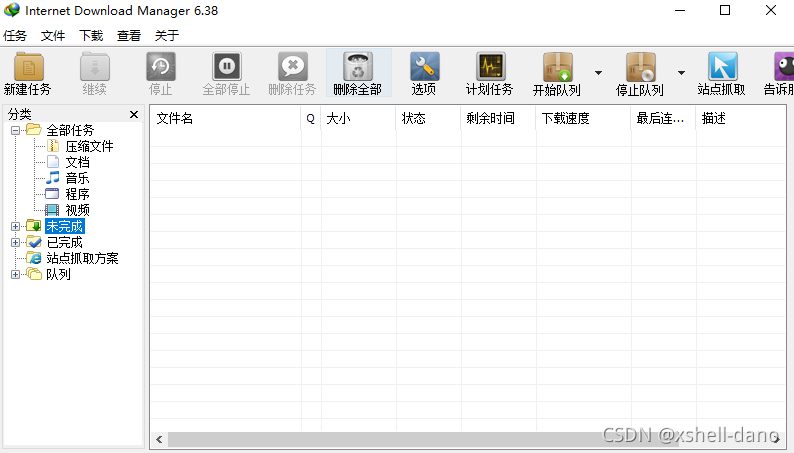794x453 pixels.
Task: Click the 未完成 green arrow folder icon
Action: [34, 226]
